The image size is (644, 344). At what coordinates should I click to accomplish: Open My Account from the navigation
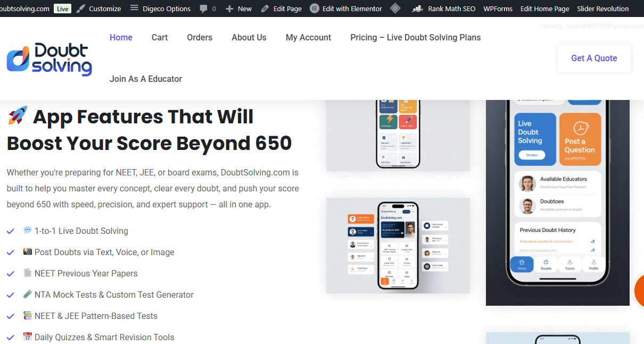[308, 37]
